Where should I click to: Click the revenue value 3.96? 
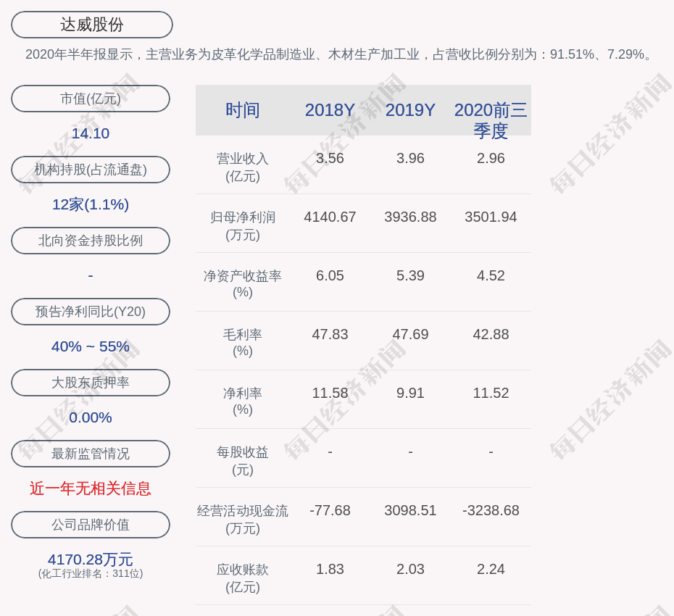click(410, 158)
